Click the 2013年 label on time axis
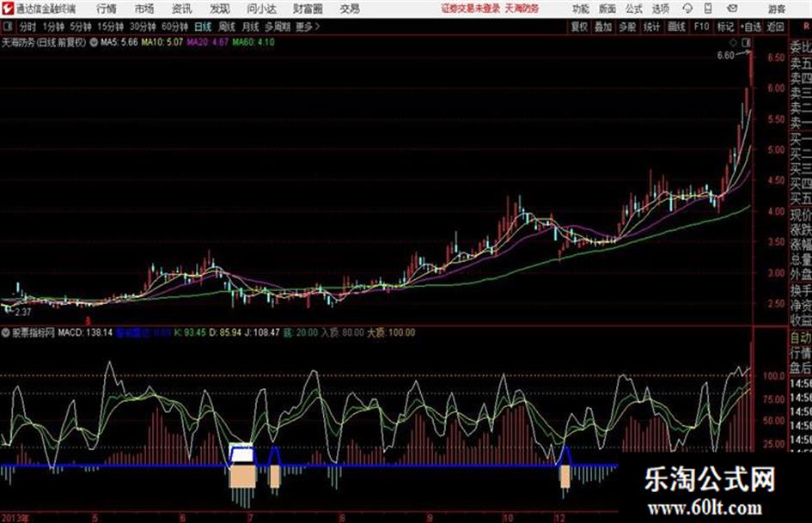The height and width of the screenshot is (523, 812). (x=15, y=518)
